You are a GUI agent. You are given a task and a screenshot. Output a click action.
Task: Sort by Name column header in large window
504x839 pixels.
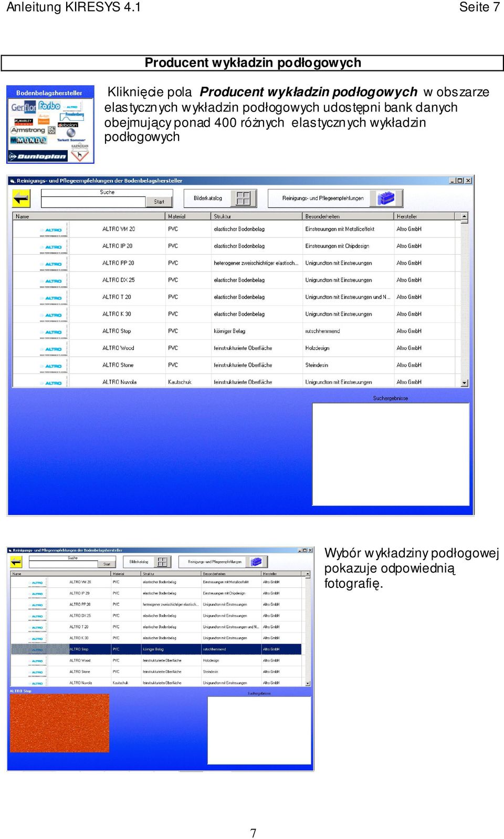(89, 216)
